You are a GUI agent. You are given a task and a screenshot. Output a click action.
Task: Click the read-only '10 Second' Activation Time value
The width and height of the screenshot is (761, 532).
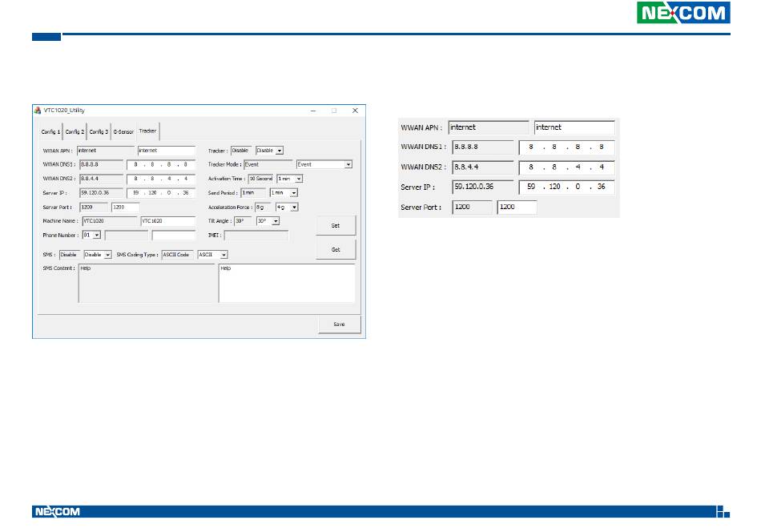pos(261,179)
